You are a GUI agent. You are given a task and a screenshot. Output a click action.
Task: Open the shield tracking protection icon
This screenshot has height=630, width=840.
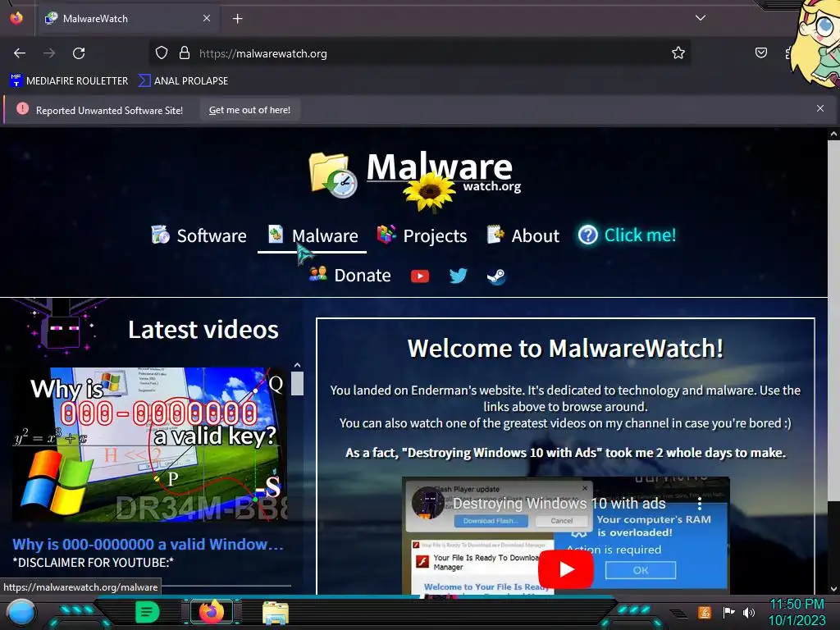[162, 52]
